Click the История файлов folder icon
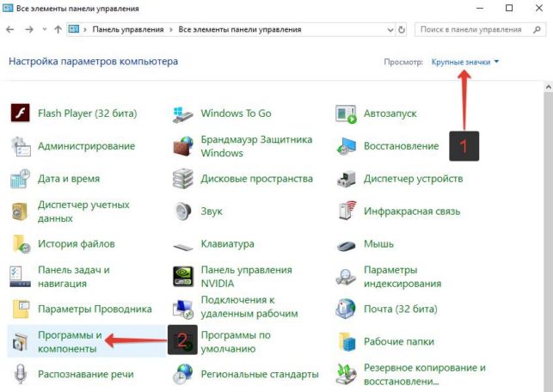The width and height of the screenshot is (553, 392). click(x=22, y=244)
